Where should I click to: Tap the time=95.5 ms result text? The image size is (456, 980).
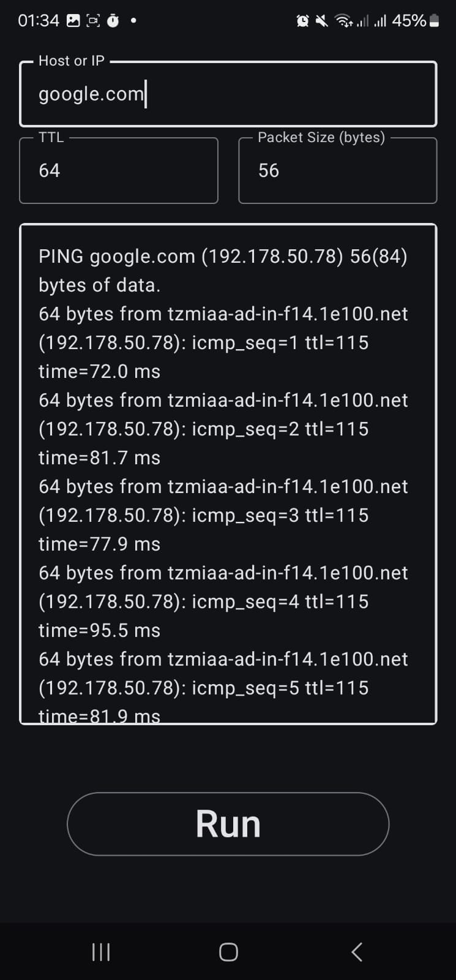[99, 630]
